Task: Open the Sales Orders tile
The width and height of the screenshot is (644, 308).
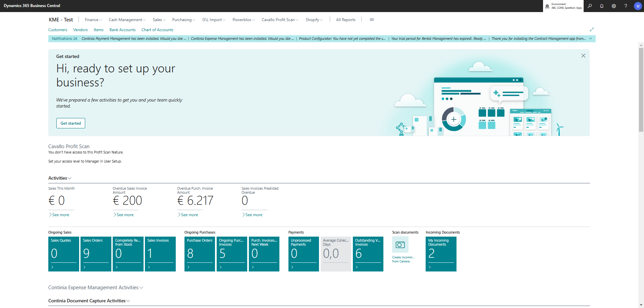Action: (96, 254)
